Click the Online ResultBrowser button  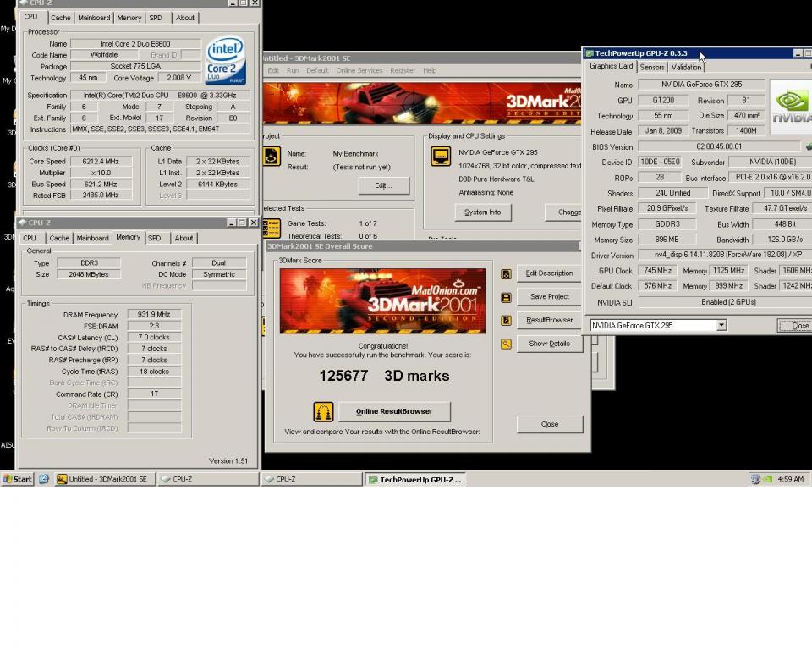tap(394, 411)
